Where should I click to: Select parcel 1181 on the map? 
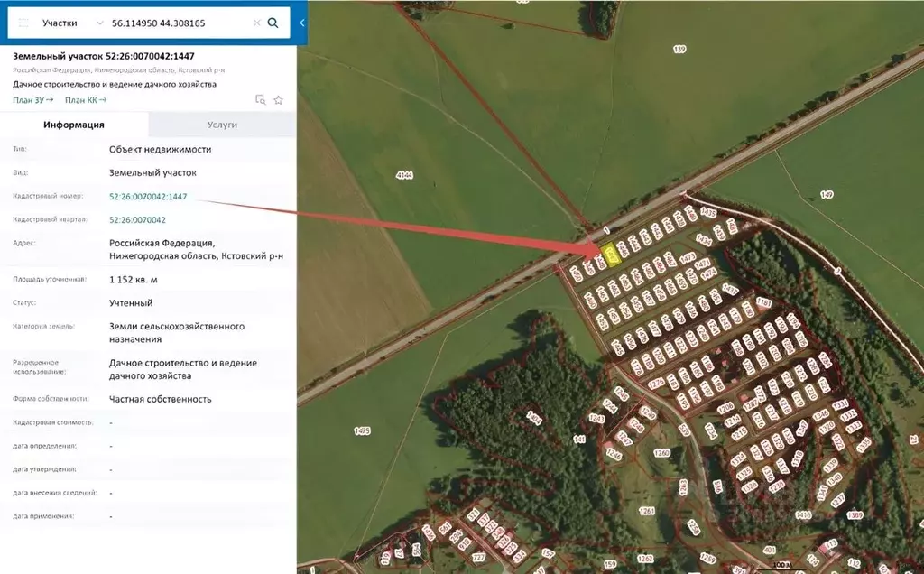pyautogui.click(x=763, y=302)
